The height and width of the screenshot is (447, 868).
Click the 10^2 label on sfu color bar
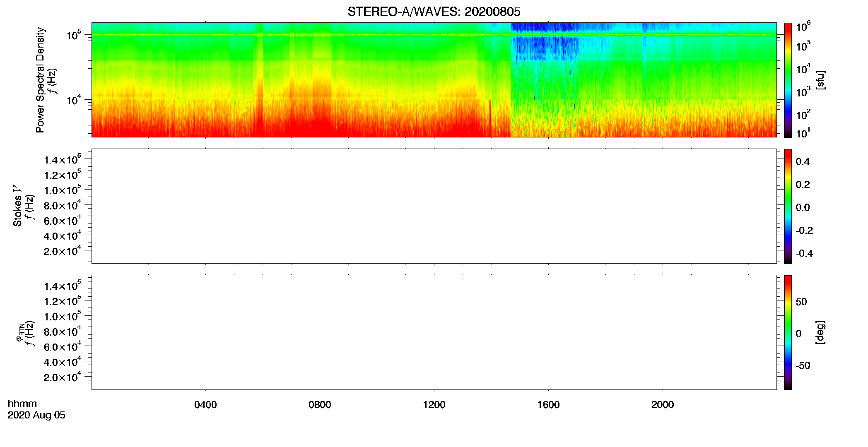pos(803,114)
